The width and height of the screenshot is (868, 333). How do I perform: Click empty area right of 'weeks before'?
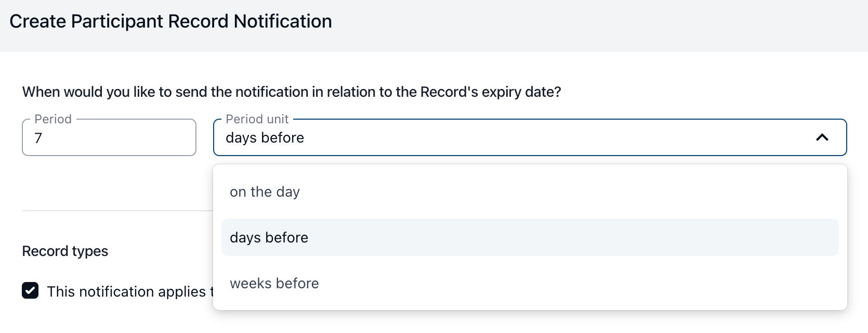tap(572, 284)
